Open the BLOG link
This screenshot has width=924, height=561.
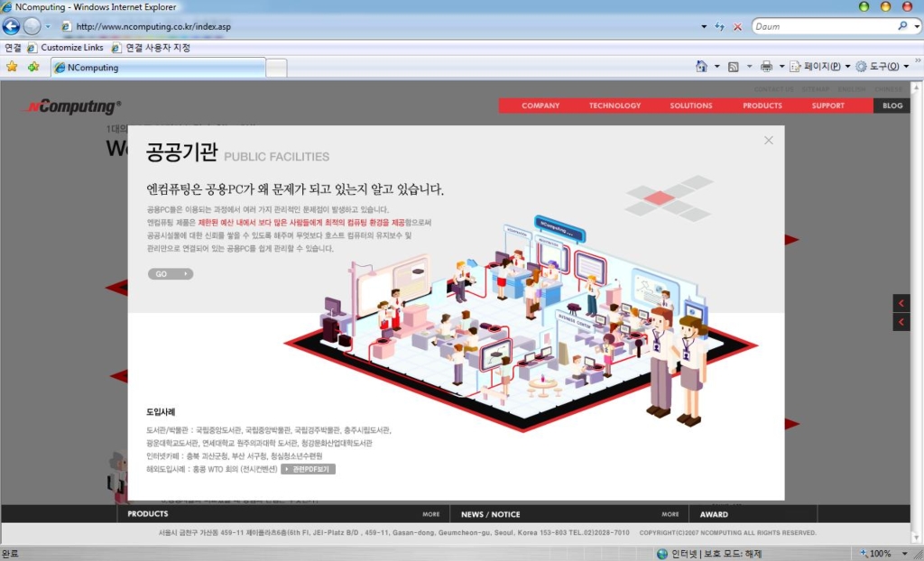click(892, 106)
